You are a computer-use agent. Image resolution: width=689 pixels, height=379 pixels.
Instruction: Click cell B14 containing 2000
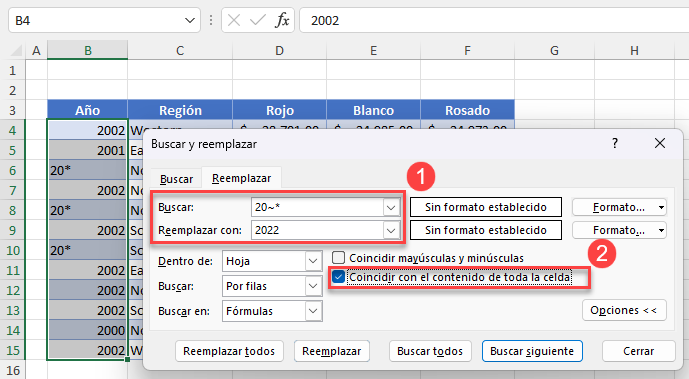(x=87, y=330)
